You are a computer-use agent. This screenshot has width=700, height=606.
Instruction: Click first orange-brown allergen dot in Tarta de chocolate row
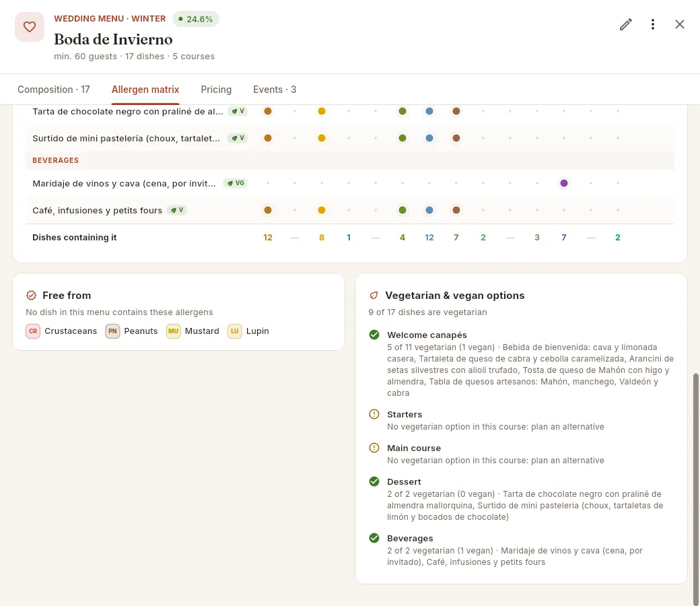tap(268, 111)
